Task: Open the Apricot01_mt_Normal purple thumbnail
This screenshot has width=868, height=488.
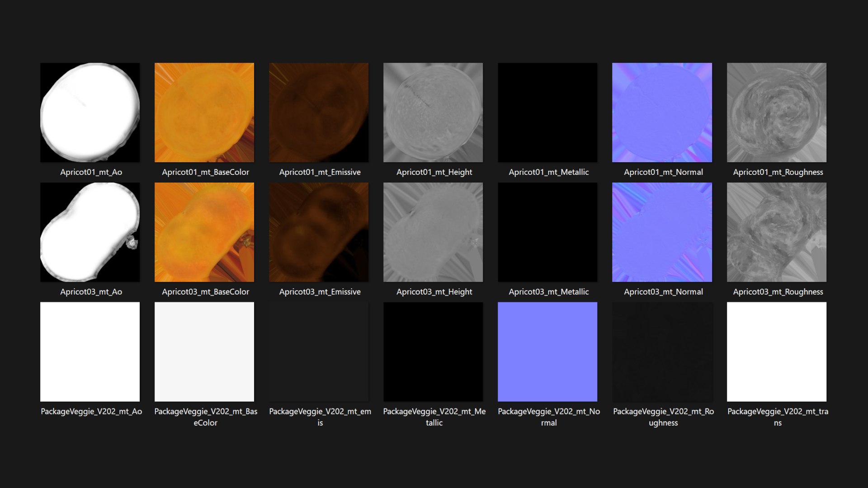Action: [662, 113]
